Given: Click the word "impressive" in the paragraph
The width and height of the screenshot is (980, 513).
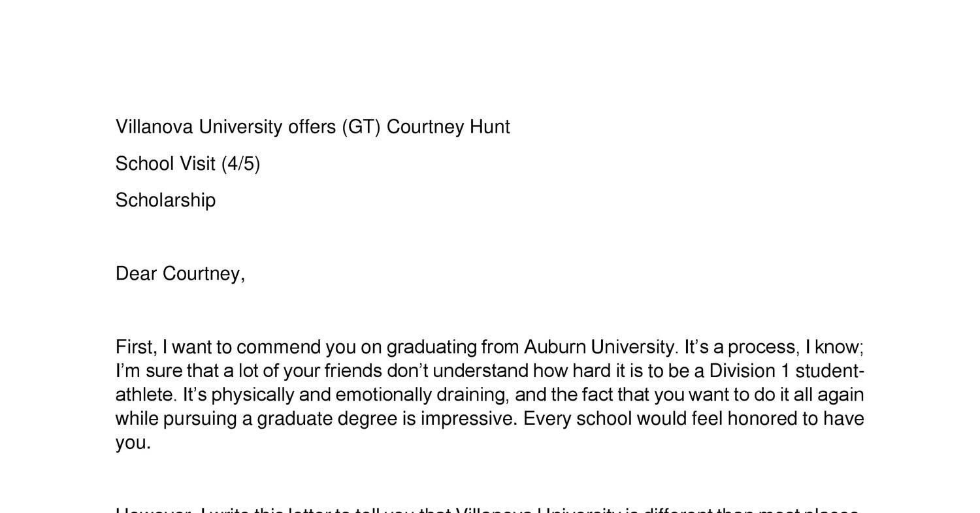Looking at the screenshot, I should click(x=468, y=419).
